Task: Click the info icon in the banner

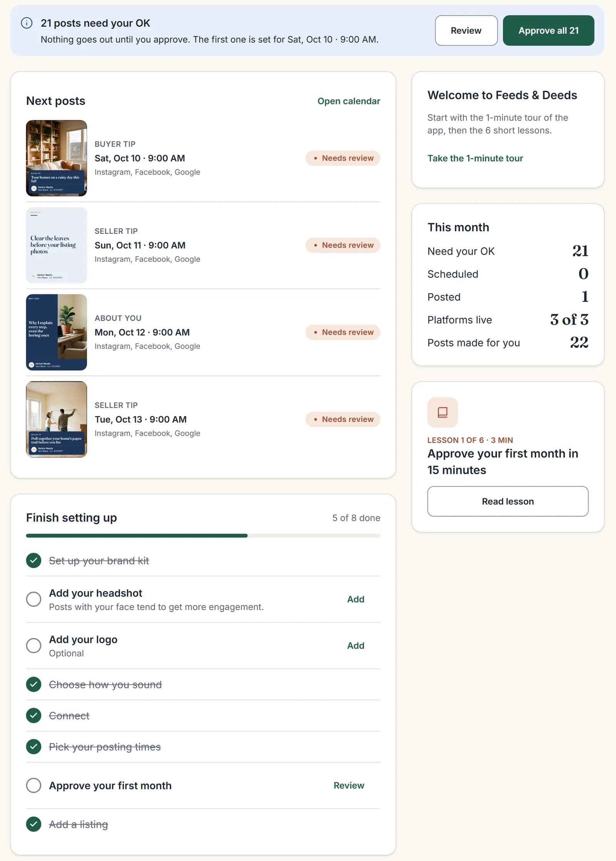Action: coord(27,23)
